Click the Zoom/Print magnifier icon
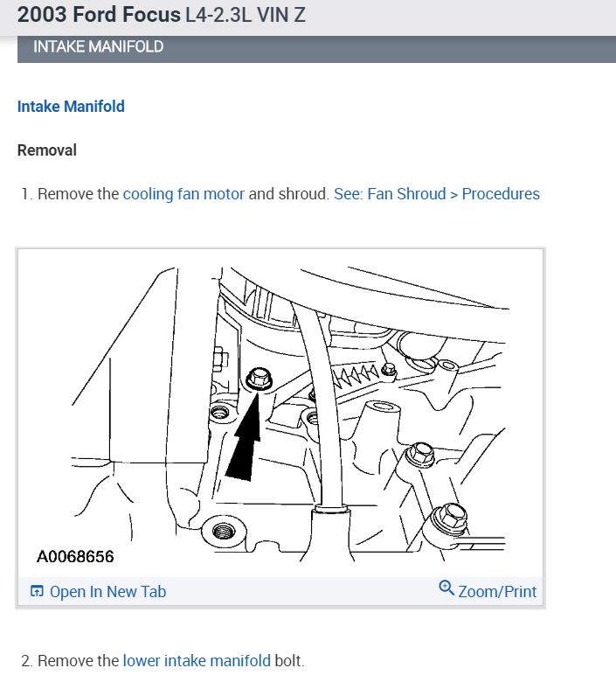616x675 pixels. (446, 588)
